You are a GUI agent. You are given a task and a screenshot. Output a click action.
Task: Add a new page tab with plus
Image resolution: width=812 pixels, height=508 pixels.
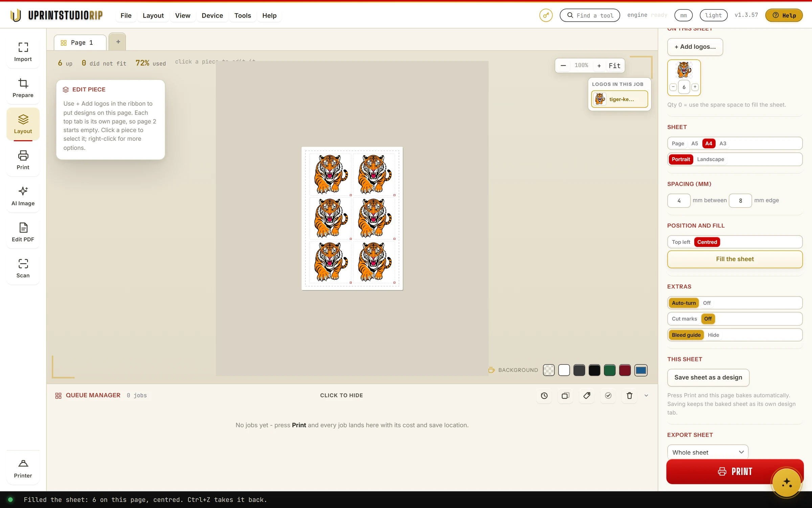pyautogui.click(x=118, y=42)
